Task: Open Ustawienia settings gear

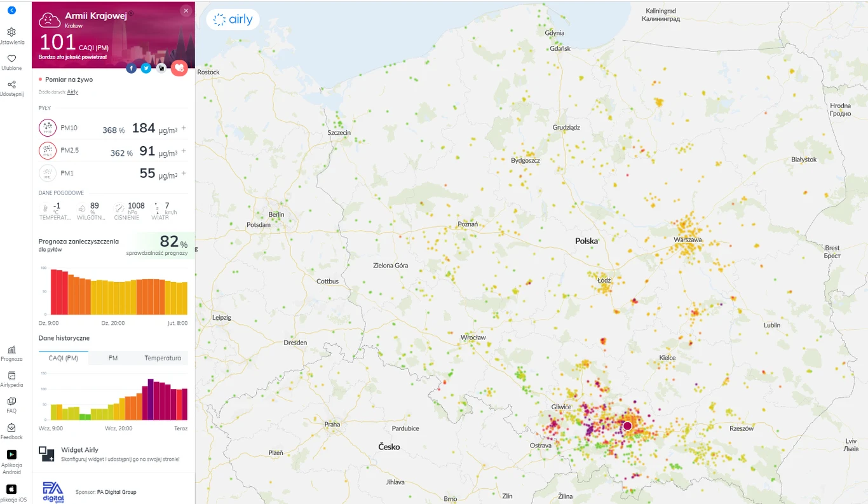Action: [x=11, y=32]
